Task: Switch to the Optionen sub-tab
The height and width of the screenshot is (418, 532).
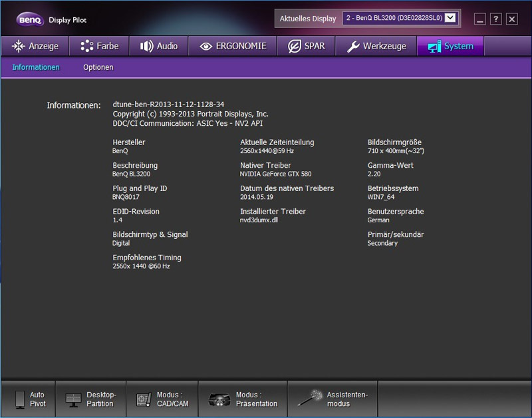Action: 98,67
